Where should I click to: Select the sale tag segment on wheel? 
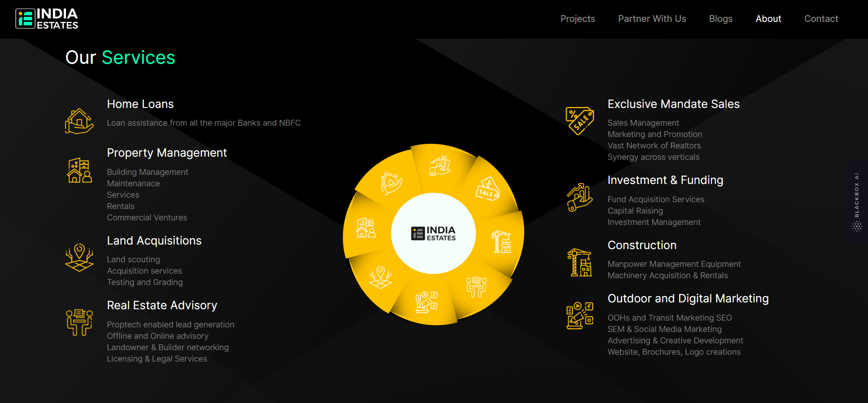[x=487, y=189]
